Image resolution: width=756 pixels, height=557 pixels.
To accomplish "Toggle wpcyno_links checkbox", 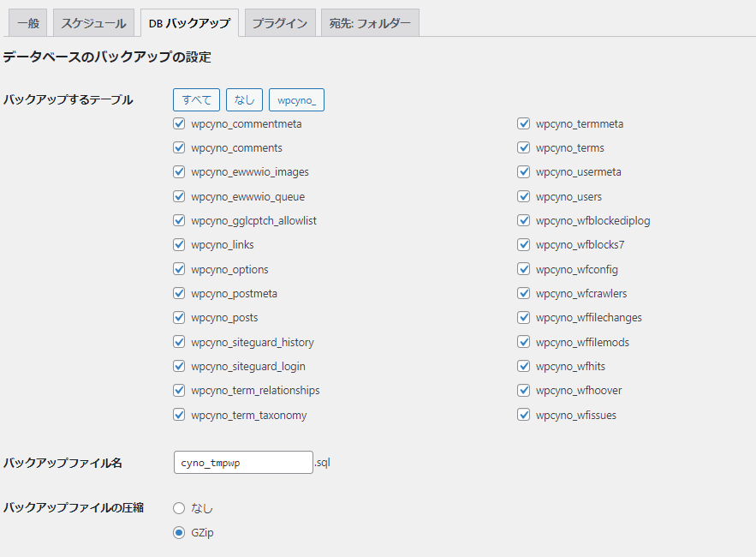I will [179, 245].
